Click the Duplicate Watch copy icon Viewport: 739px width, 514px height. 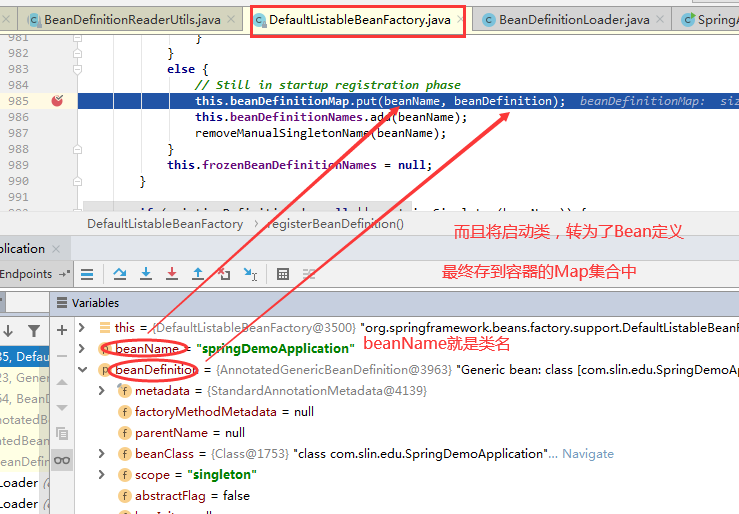coord(62,433)
